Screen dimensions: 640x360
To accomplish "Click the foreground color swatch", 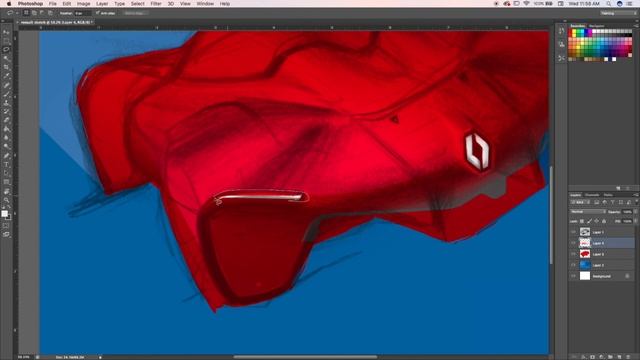I will click(4, 213).
